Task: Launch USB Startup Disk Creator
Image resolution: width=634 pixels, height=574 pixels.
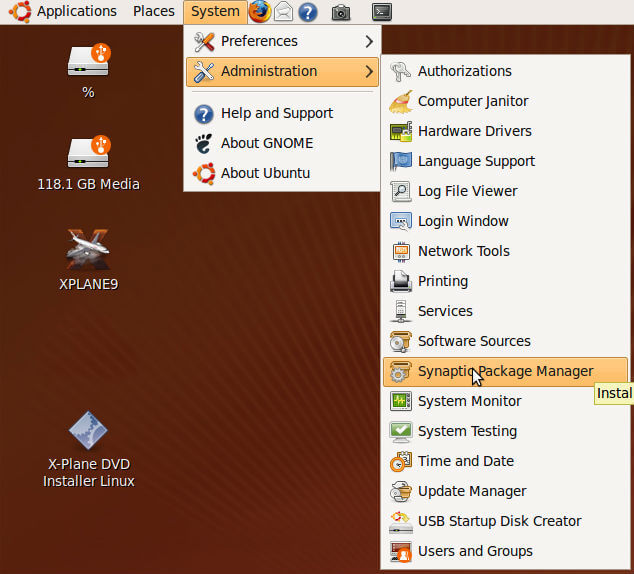Action: (505, 521)
